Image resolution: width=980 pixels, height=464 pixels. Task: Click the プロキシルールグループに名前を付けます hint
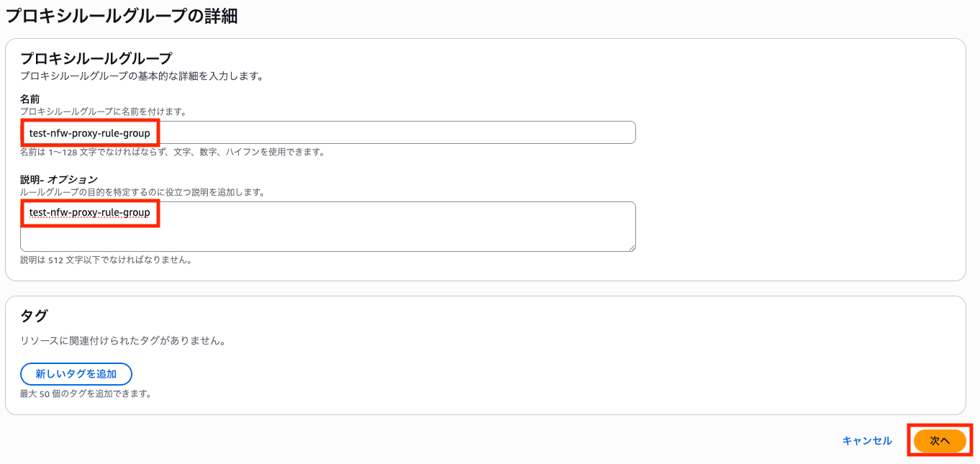point(103,112)
